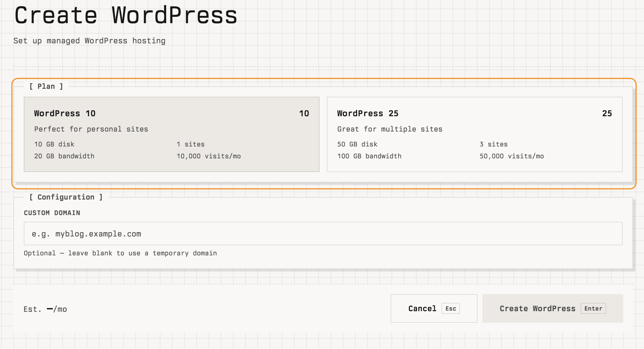Viewport: 644px width, 349px height.
Task: Click the '10 GB disk' spec
Action: pyautogui.click(x=54, y=144)
